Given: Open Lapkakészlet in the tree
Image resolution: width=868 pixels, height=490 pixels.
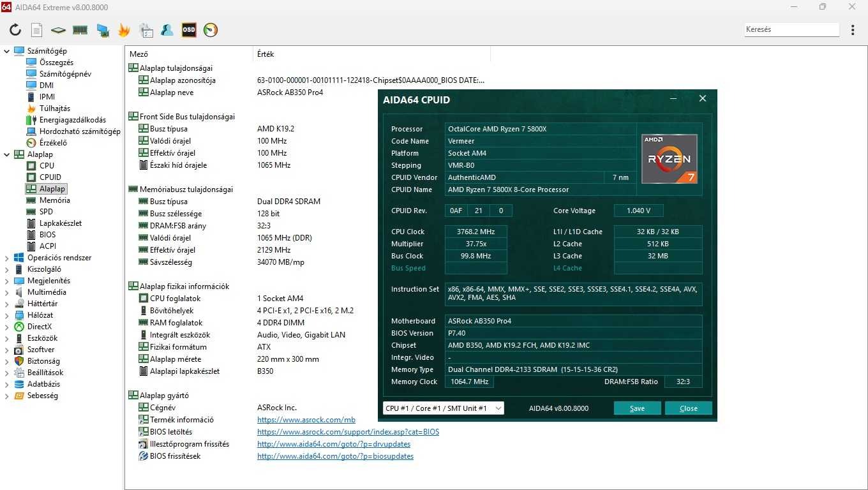Looking at the screenshot, I should [61, 223].
